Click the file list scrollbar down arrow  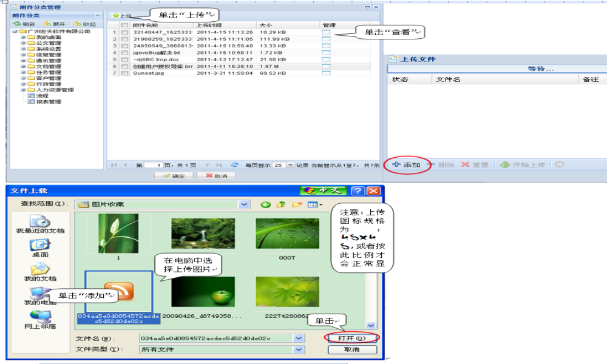(370, 325)
